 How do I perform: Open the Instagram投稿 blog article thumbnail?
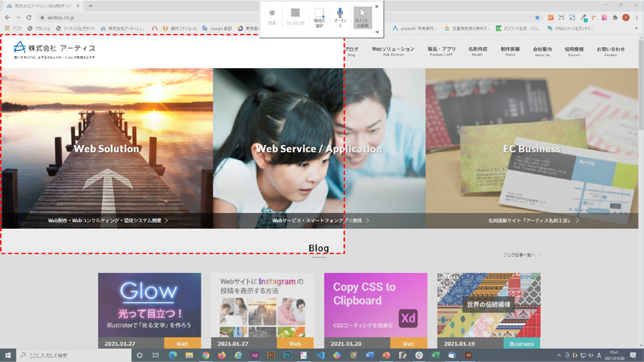pyautogui.click(x=262, y=305)
